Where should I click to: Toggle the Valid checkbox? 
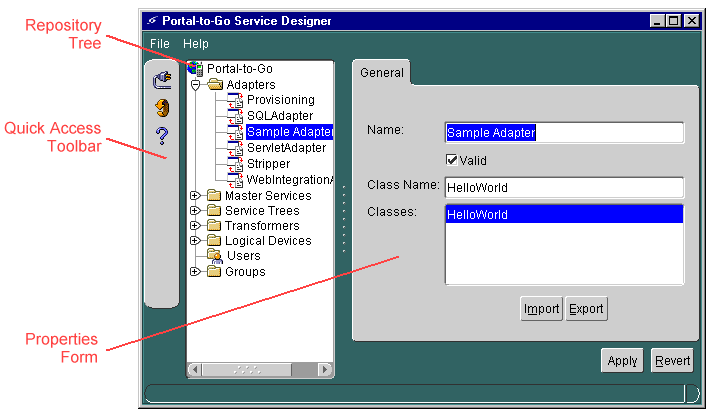click(x=452, y=160)
